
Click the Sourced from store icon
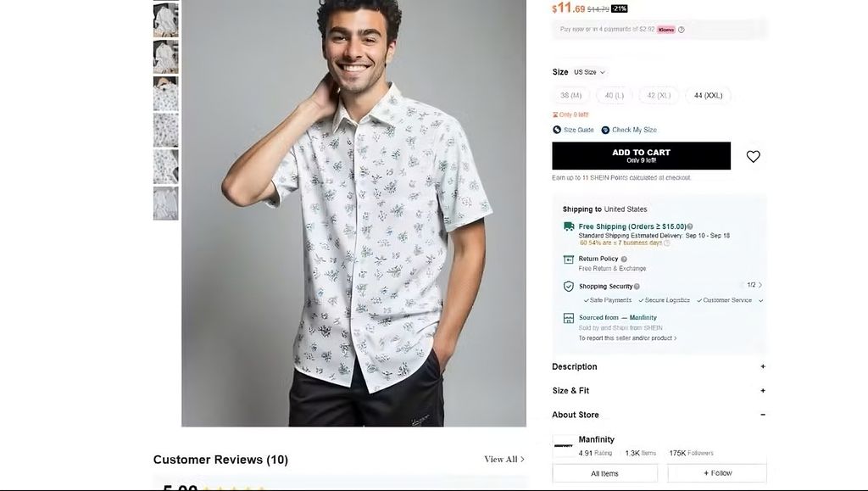569,318
